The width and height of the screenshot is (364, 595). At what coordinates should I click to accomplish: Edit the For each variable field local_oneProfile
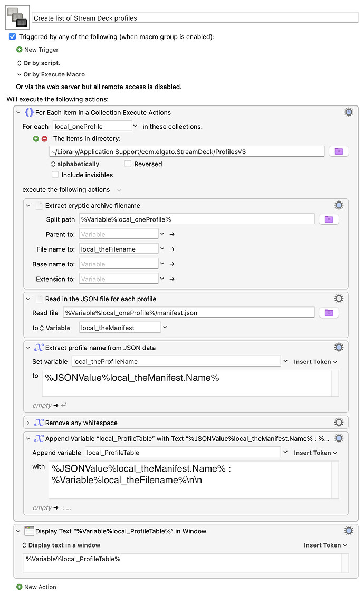click(x=92, y=127)
